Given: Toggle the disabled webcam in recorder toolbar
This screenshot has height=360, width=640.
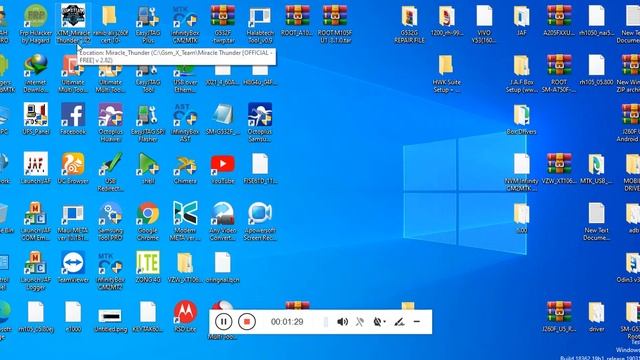Looking at the screenshot, I should pos(377,322).
